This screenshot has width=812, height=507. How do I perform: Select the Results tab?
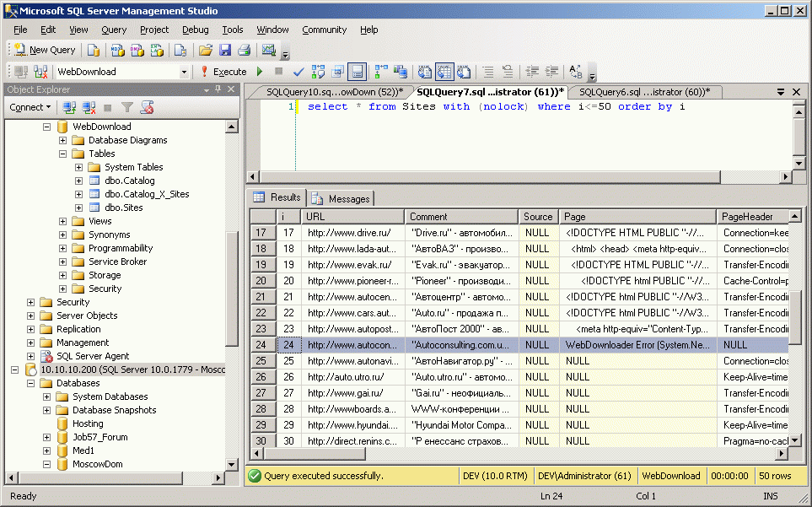tap(277, 197)
